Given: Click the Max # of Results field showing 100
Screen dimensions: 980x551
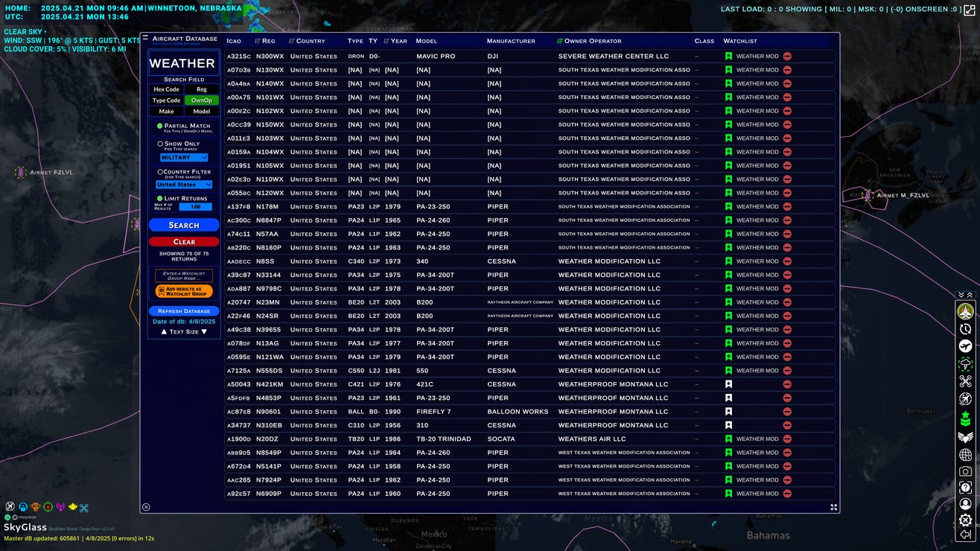Looking at the screenshot, I should [195, 206].
